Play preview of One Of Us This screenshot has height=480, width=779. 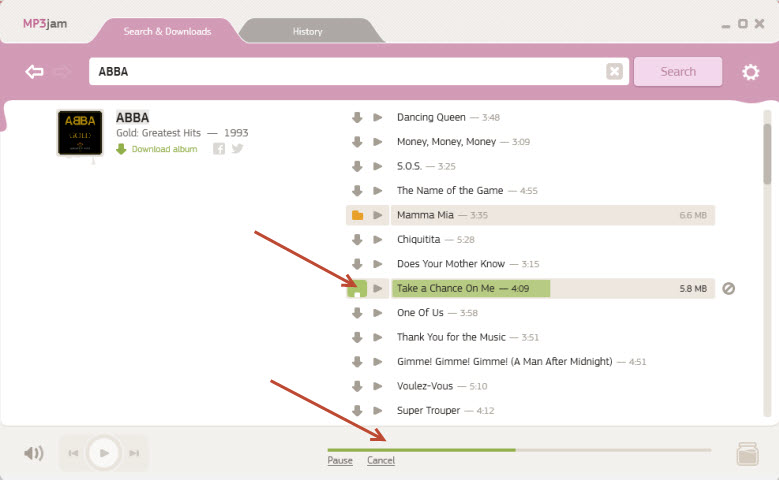click(378, 313)
